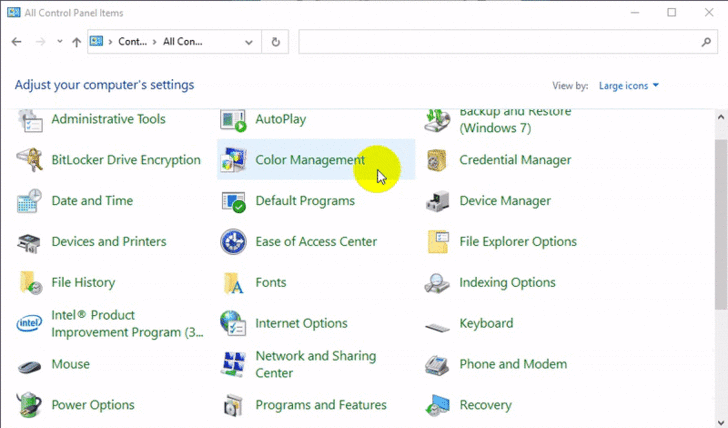Open the Fonts folder icon
Screen dimensions: 728x428
point(234,283)
